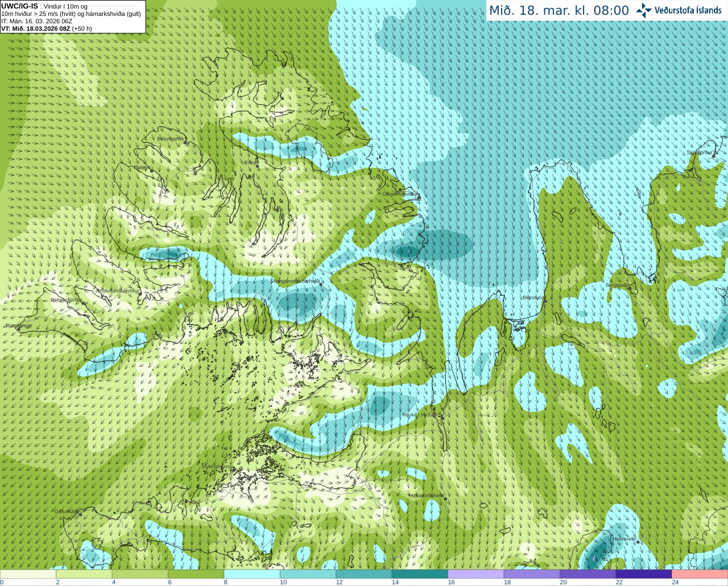Pick the 8–10 m/s light cyan legend swatch

252,574
